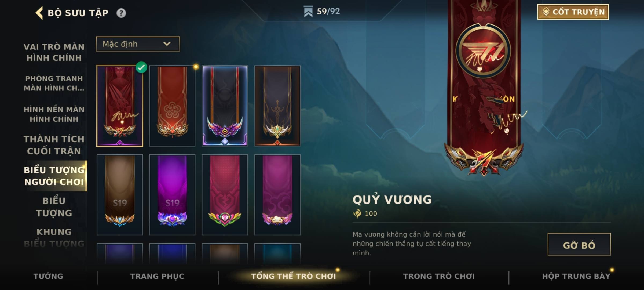Tap the banner collection counter icon 59/92
Image resolution: width=644 pixels, height=290 pixels.
308,12
